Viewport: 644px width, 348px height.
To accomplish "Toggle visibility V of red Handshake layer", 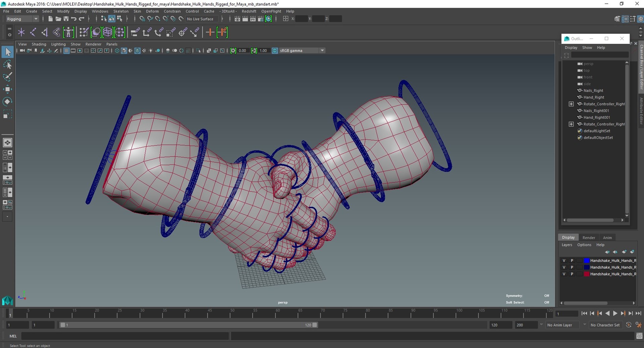I will coord(564,274).
